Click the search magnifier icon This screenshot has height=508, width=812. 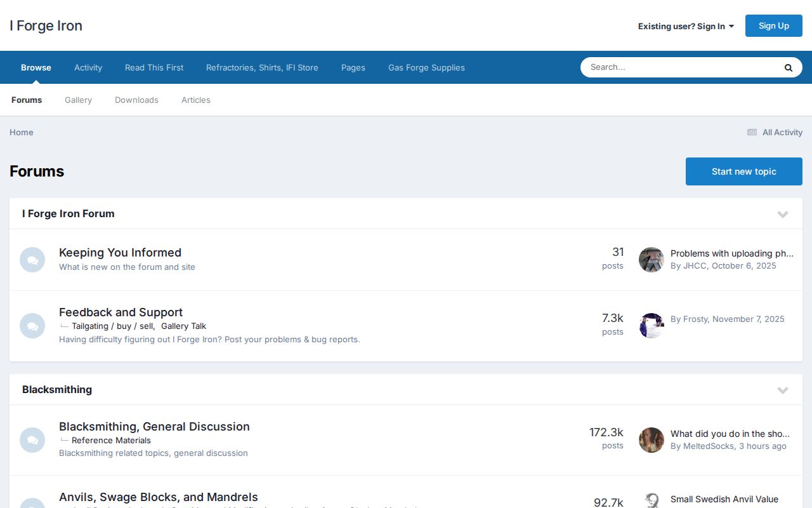pos(788,67)
